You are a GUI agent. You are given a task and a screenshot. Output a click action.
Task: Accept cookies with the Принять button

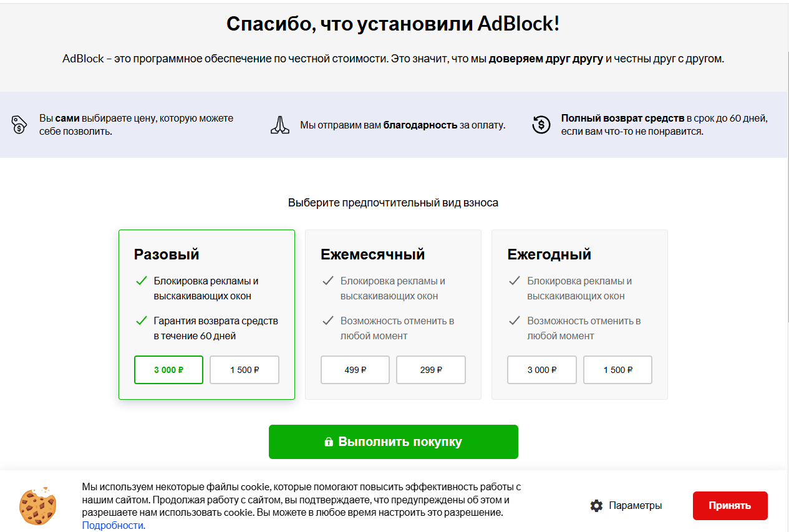pos(730,506)
